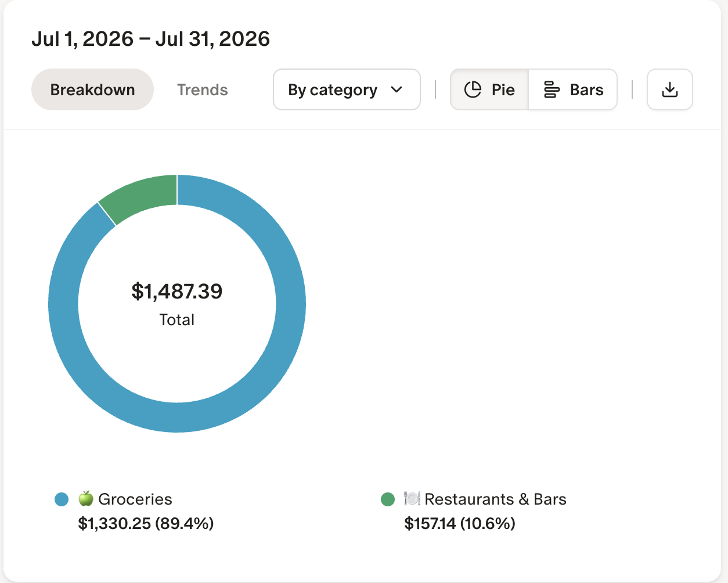The image size is (728, 583).
Task: Switch chart view to Pie
Action: point(489,89)
